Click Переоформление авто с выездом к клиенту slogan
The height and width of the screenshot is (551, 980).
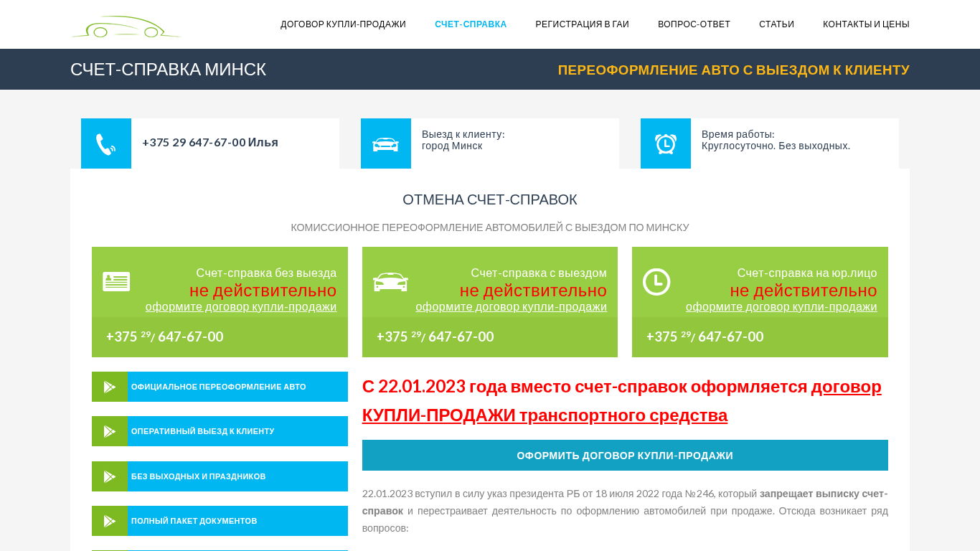(x=734, y=70)
